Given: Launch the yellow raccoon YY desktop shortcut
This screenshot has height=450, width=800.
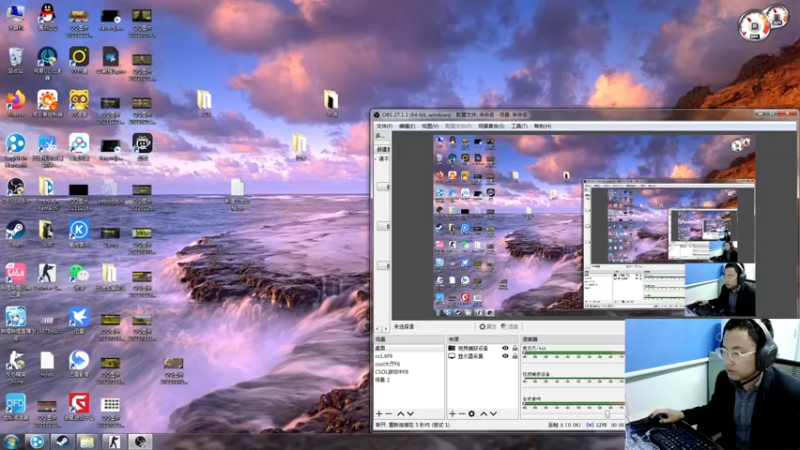Looking at the screenshot, I should point(79,103).
